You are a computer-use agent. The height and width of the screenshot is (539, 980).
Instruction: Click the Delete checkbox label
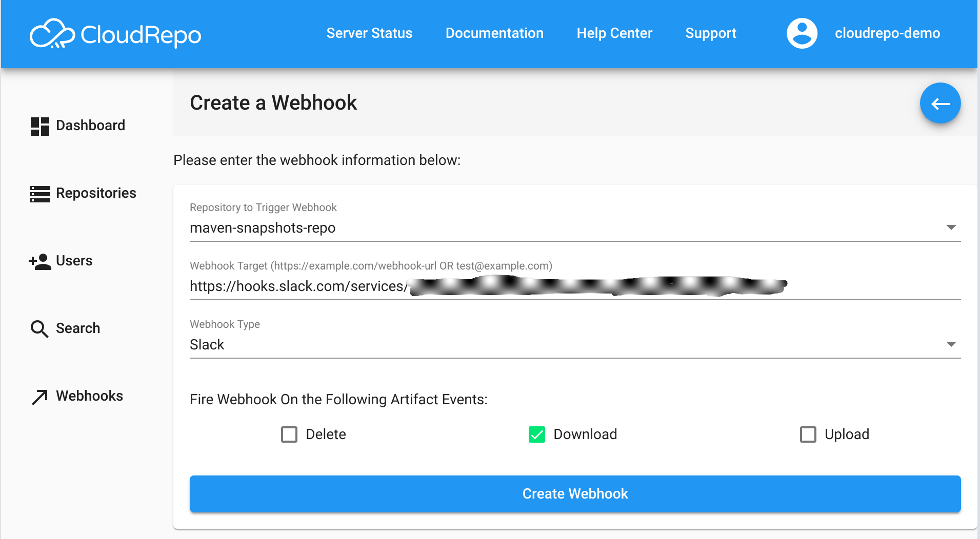(326, 434)
